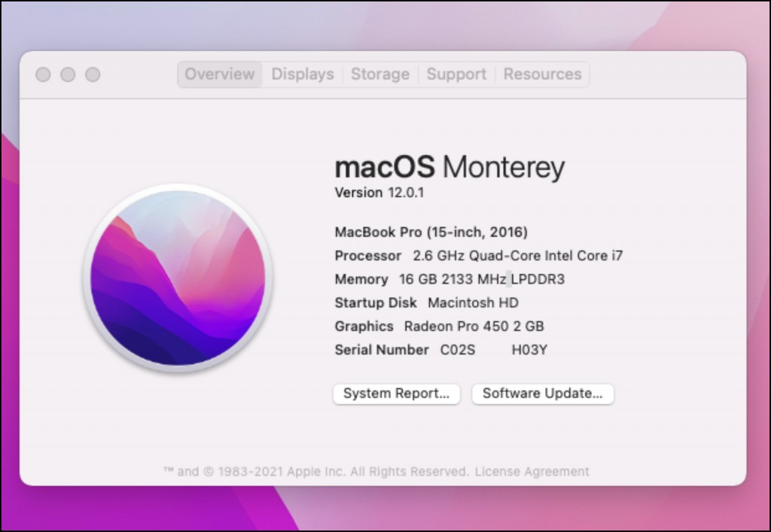Viewport: 771px width, 532px height.
Task: Click 16 GB 2133 MHz LPDDR3 value
Action: pos(482,279)
